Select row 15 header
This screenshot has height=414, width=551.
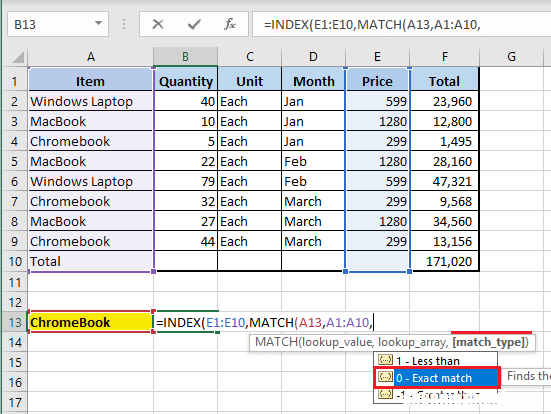15,362
